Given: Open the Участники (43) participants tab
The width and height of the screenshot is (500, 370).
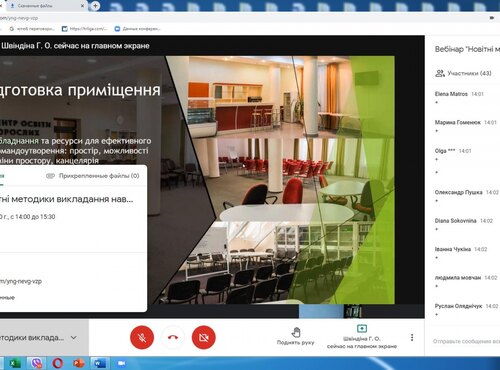Looking at the screenshot, I should pyautogui.click(x=463, y=73).
